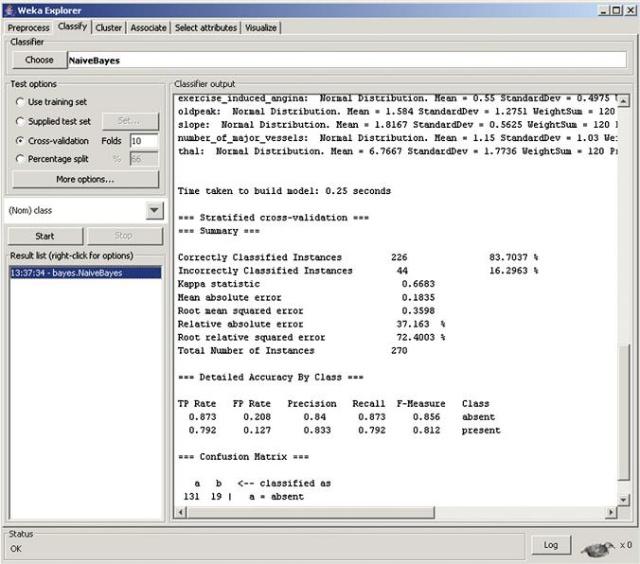This screenshot has height=564, width=640.
Task: Click the Total Number of Instances line
Action: click(x=293, y=351)
